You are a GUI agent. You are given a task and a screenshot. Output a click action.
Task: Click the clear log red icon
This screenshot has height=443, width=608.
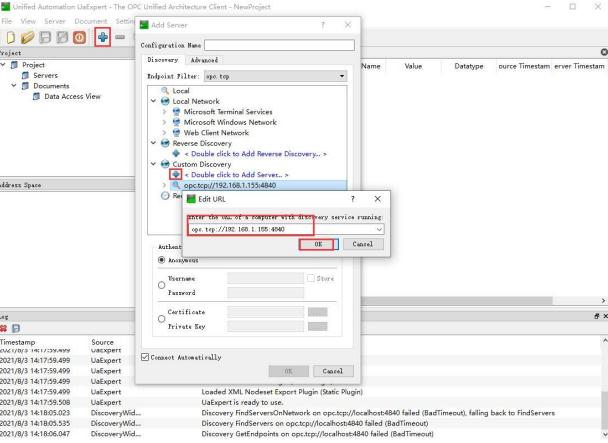point(3,329)
